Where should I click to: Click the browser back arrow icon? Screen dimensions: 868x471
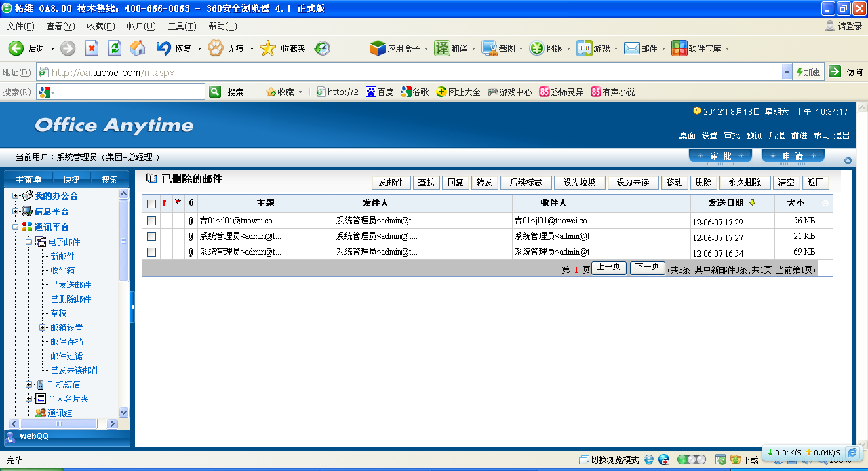(x=16, y=48)
